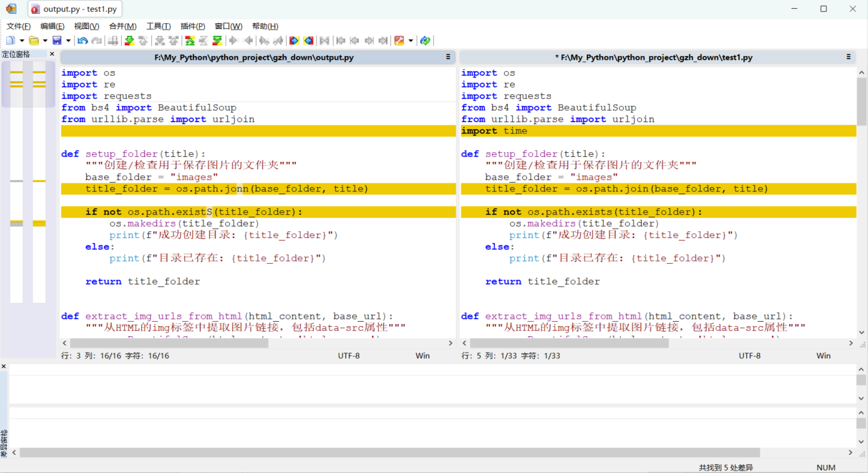The height and width of the screenshot is (473, 868).
Task: Open the 合并(M) menu
Action: point(122,26)
